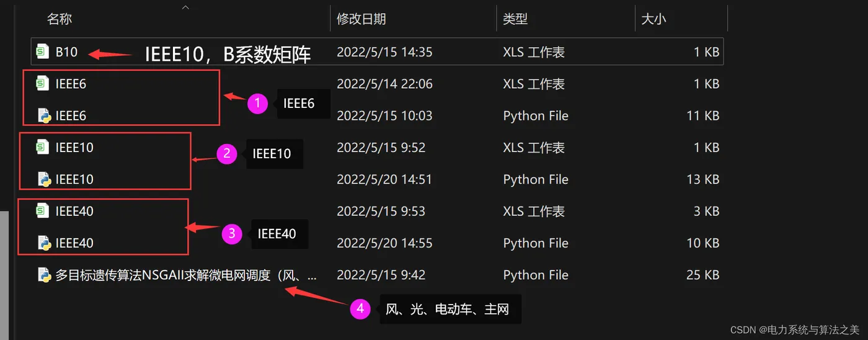Select the 多目标遗传算法NSGAII file name
Viewport: 868px width, 340px height.
pyautogui.click(x=186, y=275)
